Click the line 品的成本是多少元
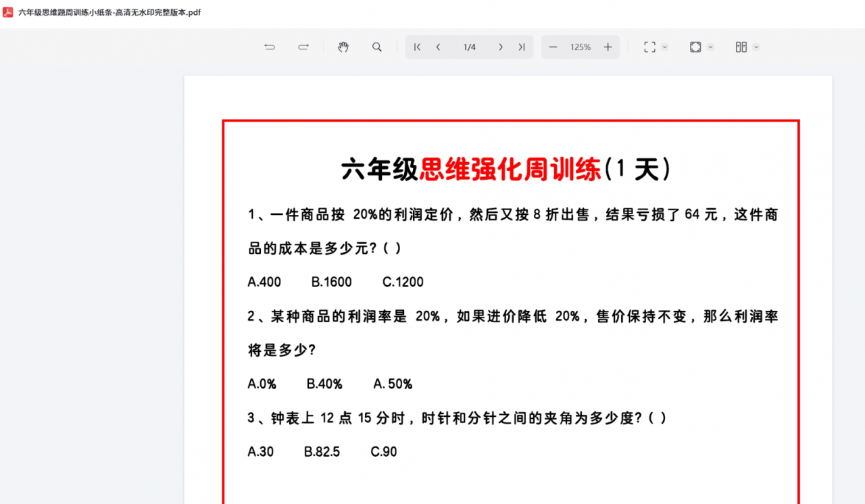The width and height of the screenshot is (865, 504). [325, 249]
